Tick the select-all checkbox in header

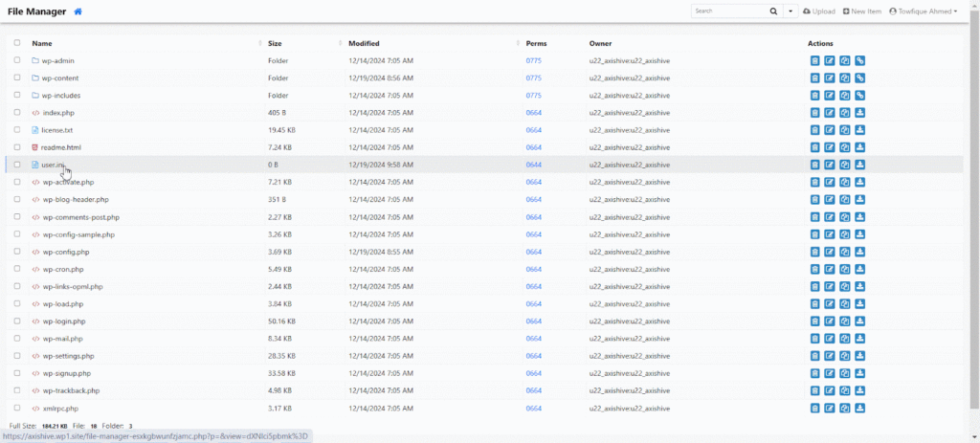pos(17,43)
